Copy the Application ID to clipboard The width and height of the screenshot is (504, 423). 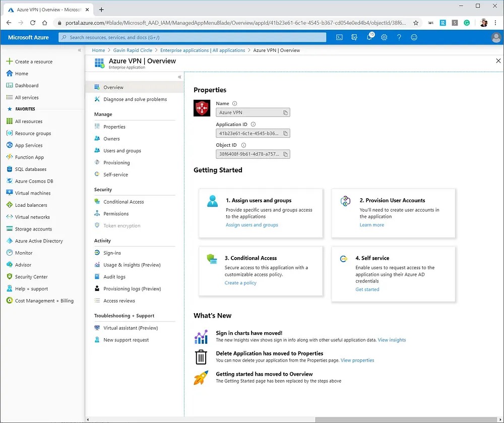pos(285,134)
